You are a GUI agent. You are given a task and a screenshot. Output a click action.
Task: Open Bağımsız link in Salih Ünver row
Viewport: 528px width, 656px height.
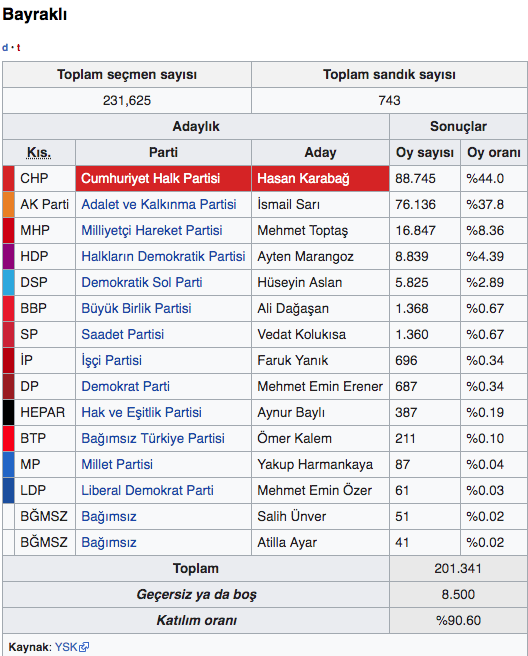coord(109,516)
